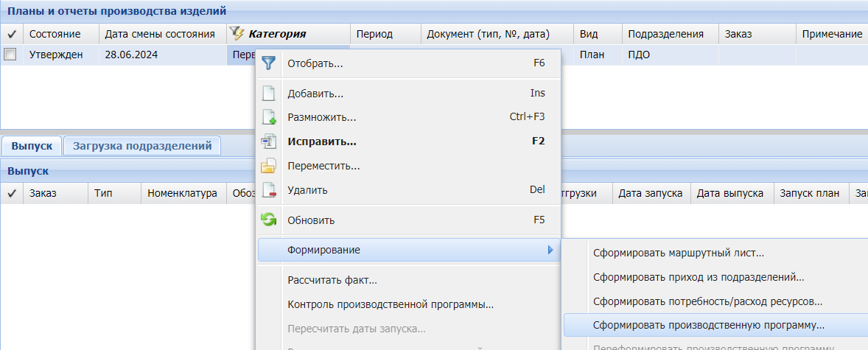Toggle select-all checkmark in Выпуск table header
Image resolution: width=868 pixels, height=350 pixels.
tap(11, 194)
